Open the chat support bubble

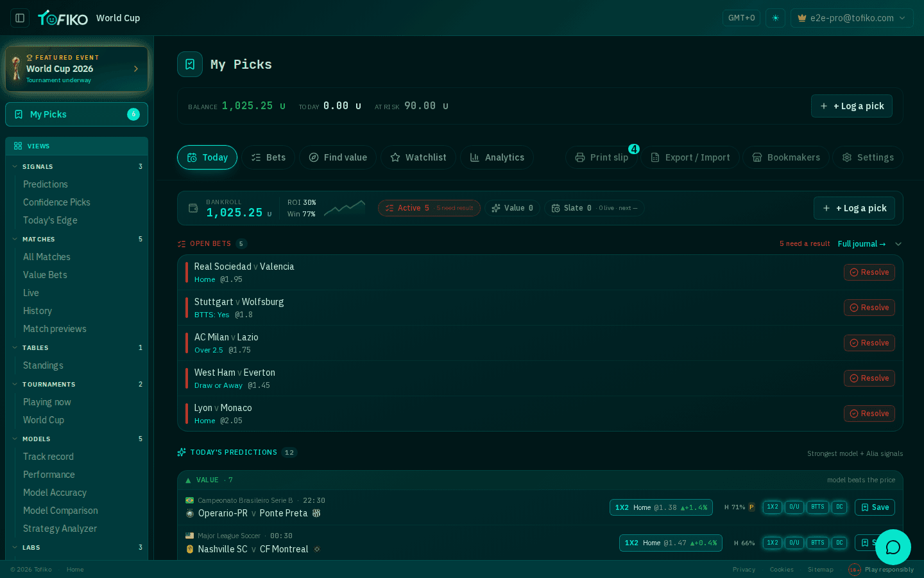(893, 547)
